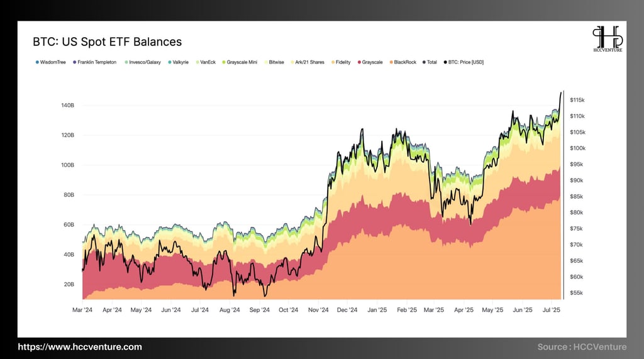Click the 100B left axis label

pyautogui.click(x=68, y=165)
